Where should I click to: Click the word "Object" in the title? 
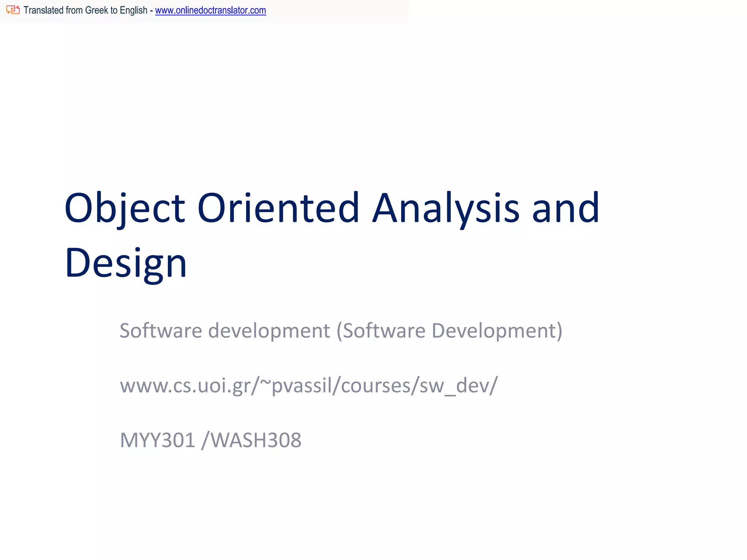pos(125,209)
